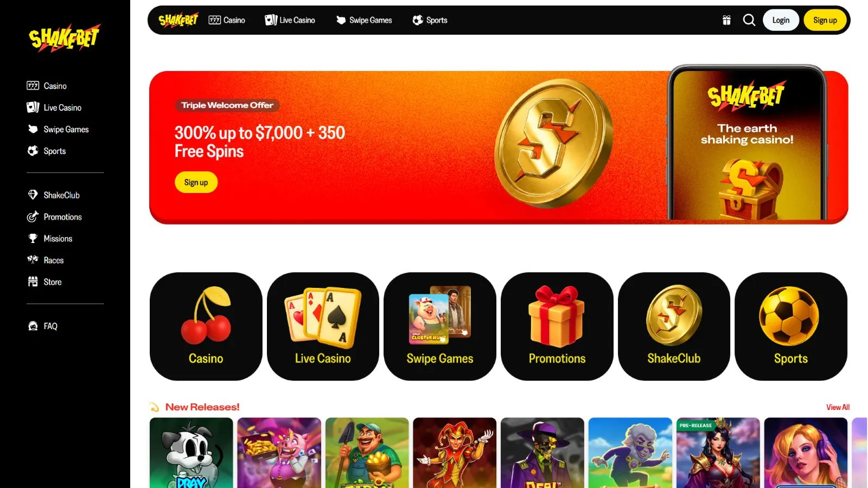Open the jester game thumbnail
This screenshot has width=868, height=488.
455,453
